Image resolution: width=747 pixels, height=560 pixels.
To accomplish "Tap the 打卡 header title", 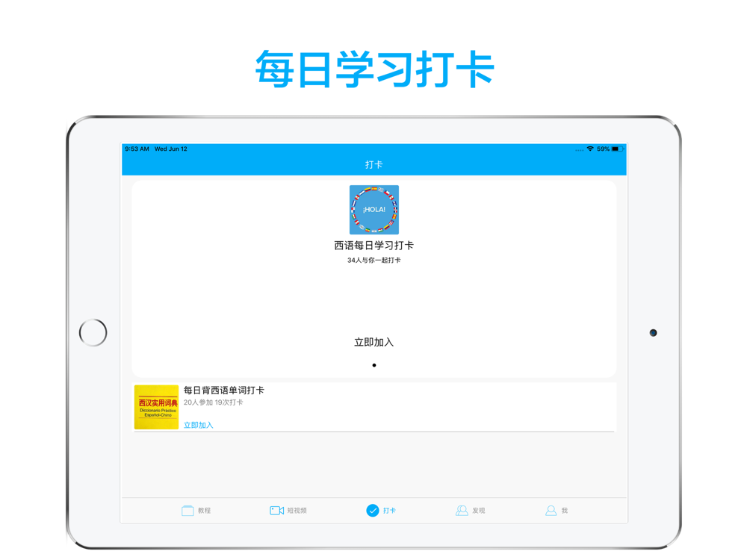I will (x=374, y=165).
